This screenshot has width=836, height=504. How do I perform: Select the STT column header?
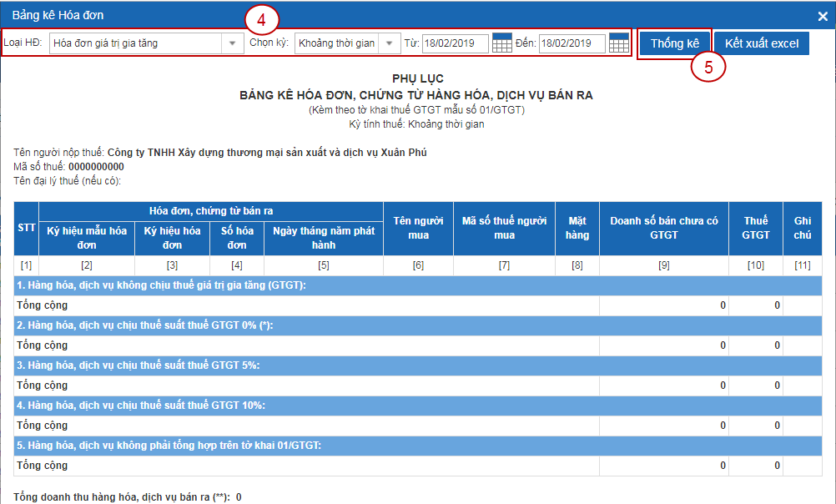tap(26, 228)
